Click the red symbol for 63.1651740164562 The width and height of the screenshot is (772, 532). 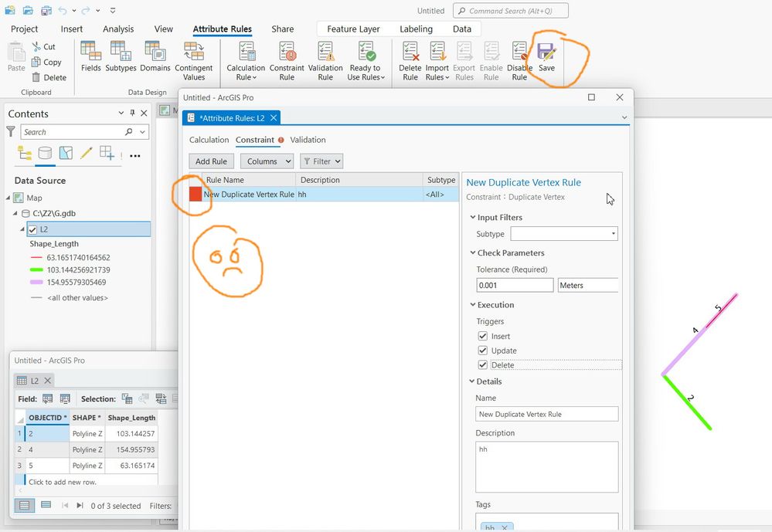point(36,257)
